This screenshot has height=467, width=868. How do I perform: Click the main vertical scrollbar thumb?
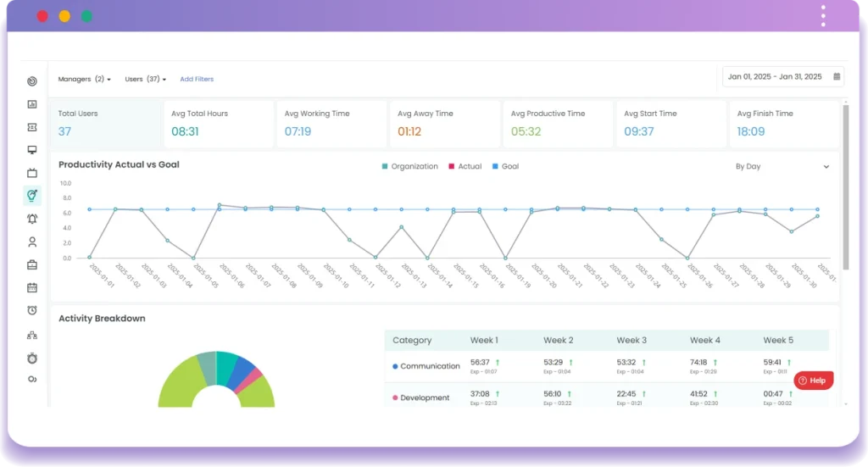[x=845, y=187]
